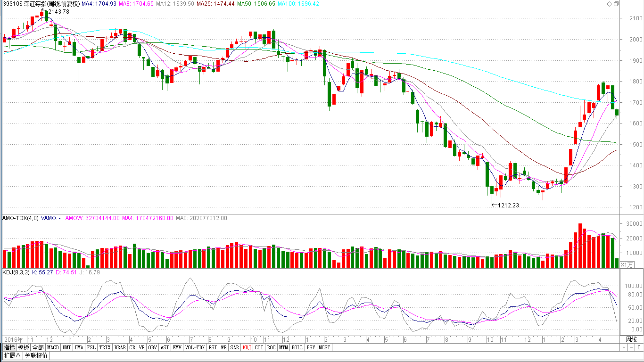Switch indicator to TRIX

tap(105, 347)
